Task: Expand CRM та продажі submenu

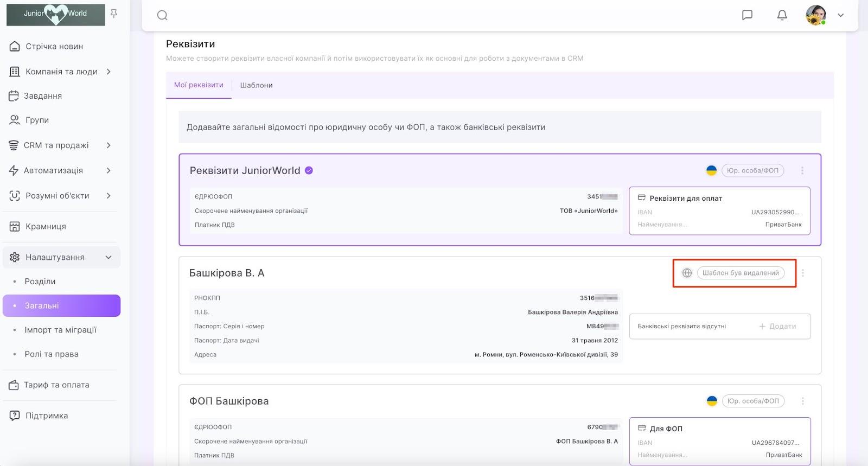Action: (108, 145)
